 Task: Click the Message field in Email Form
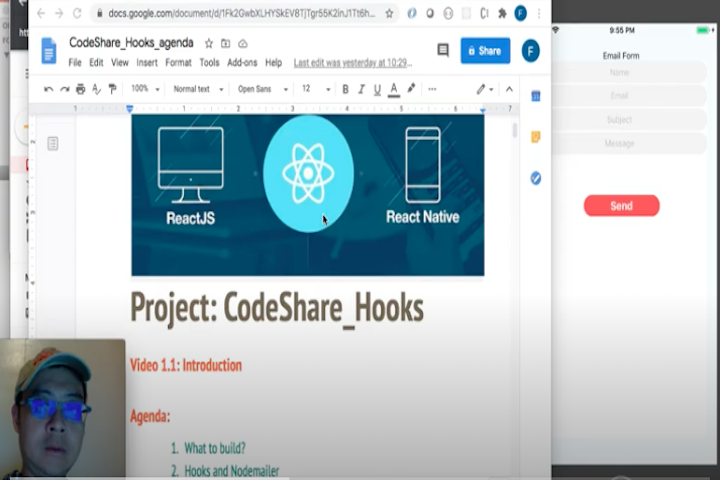[629, 144]
